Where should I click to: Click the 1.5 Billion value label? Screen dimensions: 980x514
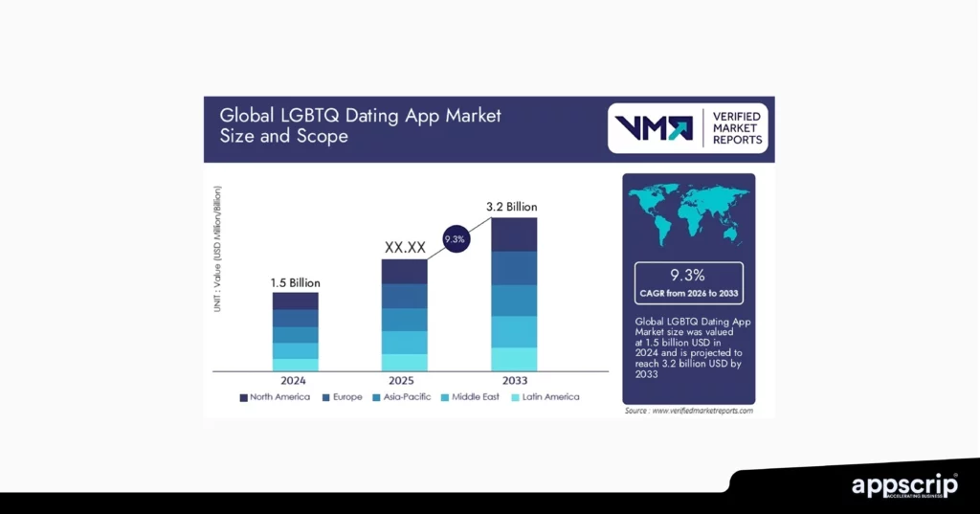point(295,282)
